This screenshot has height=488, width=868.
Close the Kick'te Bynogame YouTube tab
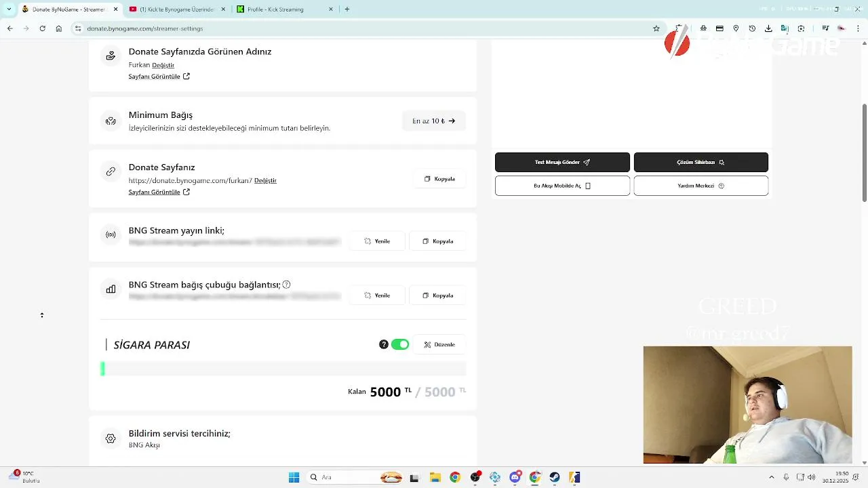(x=224, y=9)
